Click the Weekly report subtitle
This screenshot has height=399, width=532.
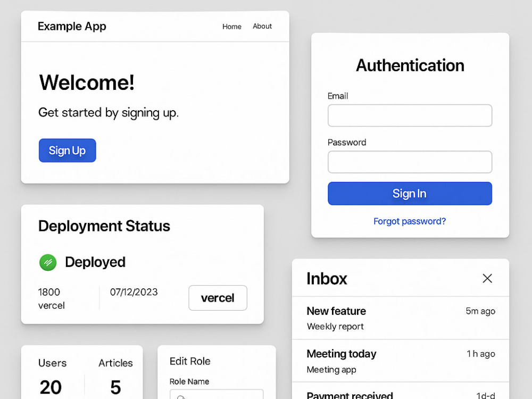pos(335,327)
